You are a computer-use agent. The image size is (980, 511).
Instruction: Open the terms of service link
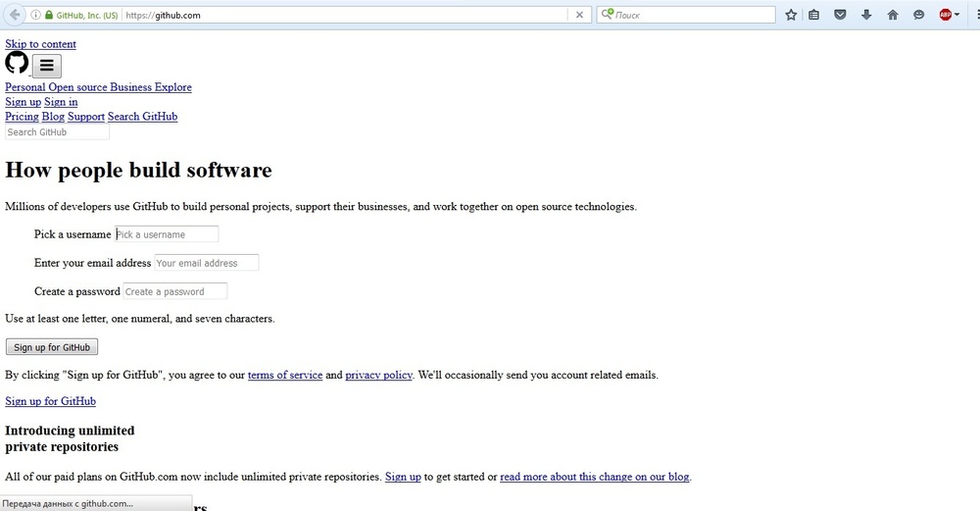(285, 376)
